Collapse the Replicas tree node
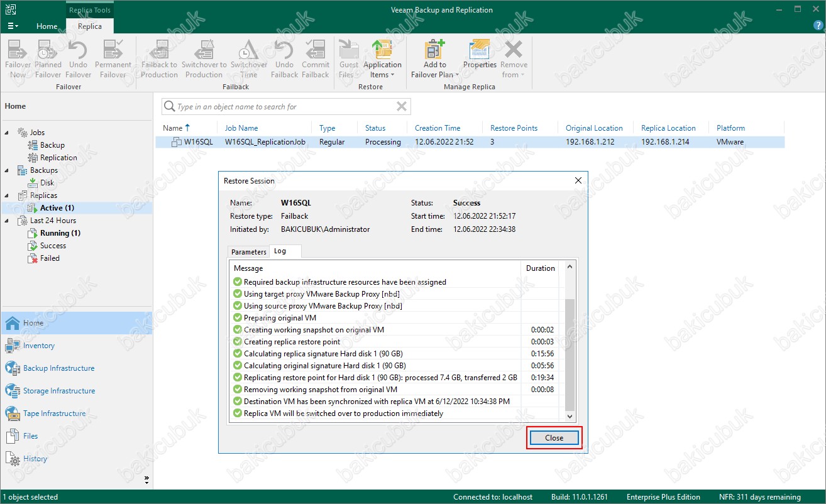The image size is (826, 504). 7,195
